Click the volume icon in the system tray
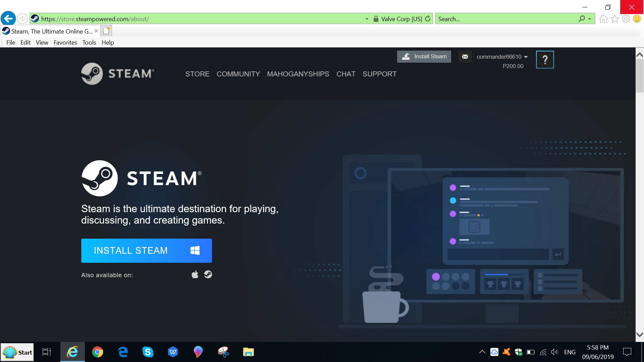644x362 pixels. point(554,352)
